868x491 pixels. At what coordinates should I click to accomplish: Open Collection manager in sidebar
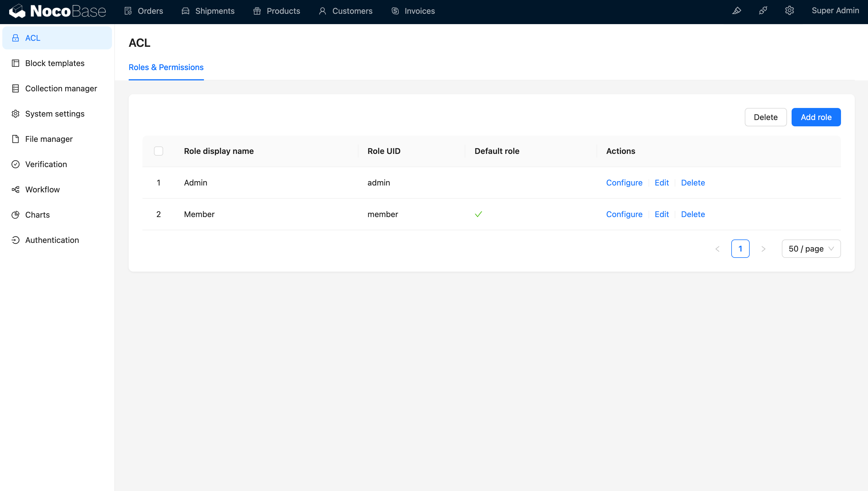pos(61,88)
